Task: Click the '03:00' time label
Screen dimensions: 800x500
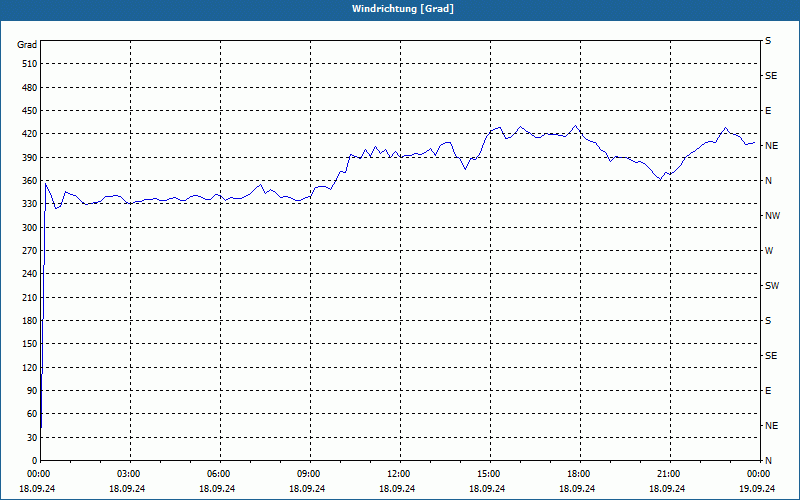Action: (130, 474)
